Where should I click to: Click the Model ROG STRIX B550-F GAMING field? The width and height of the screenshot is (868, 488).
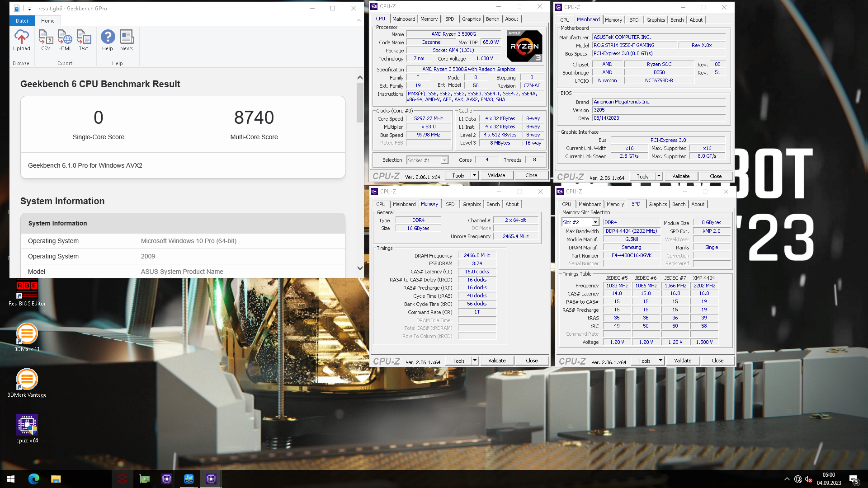tap(635, 45)
